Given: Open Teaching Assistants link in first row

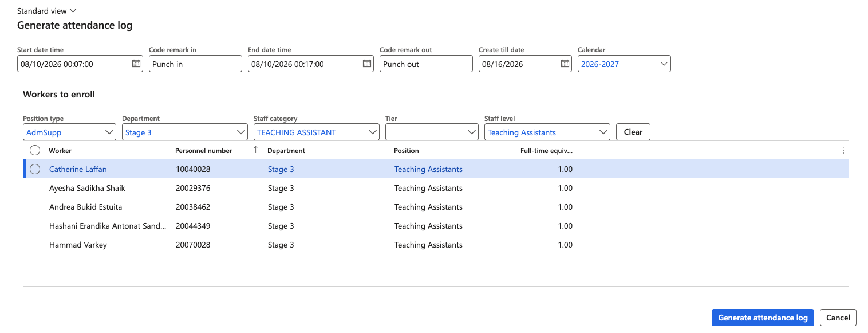Looking at the screenshot, I should pos(428,169).
